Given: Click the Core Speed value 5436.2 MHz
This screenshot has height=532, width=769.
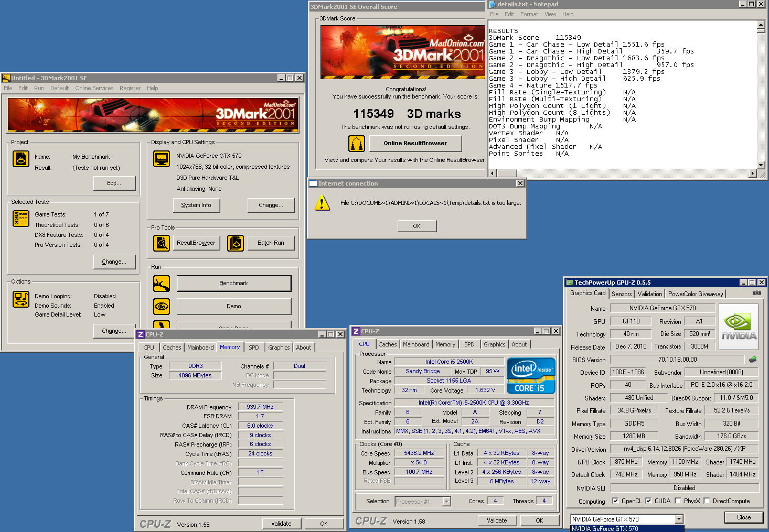Looking at the screenshot, I should click(419, 453).
